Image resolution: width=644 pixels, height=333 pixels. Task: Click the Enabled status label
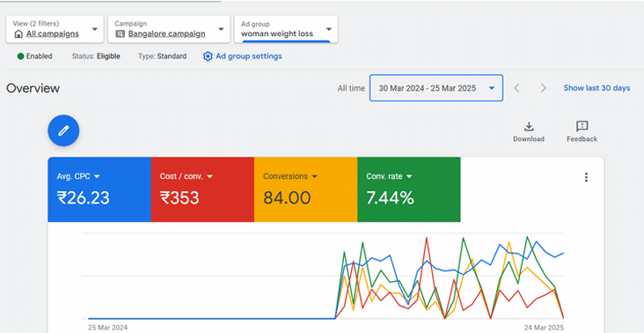point(39,56)
